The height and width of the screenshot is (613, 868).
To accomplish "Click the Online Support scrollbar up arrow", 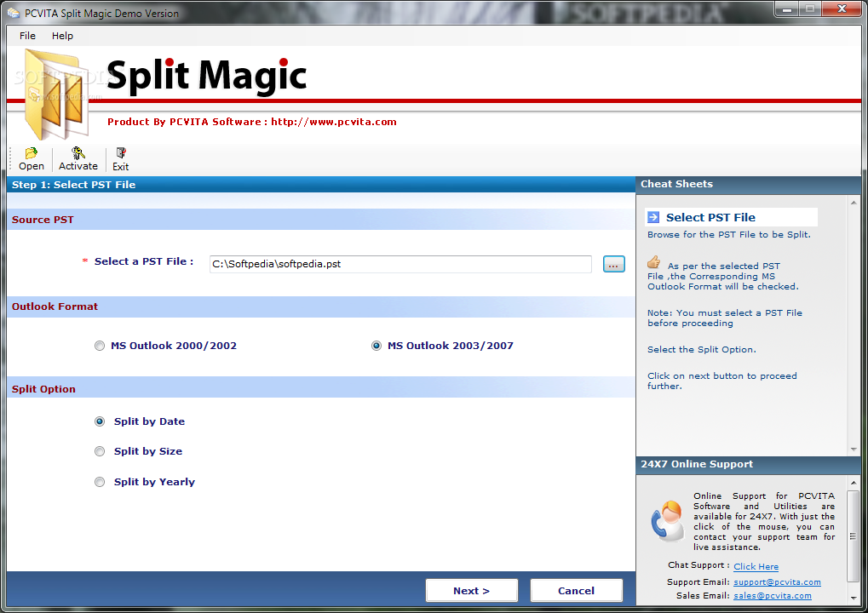I will coord(854,483).
